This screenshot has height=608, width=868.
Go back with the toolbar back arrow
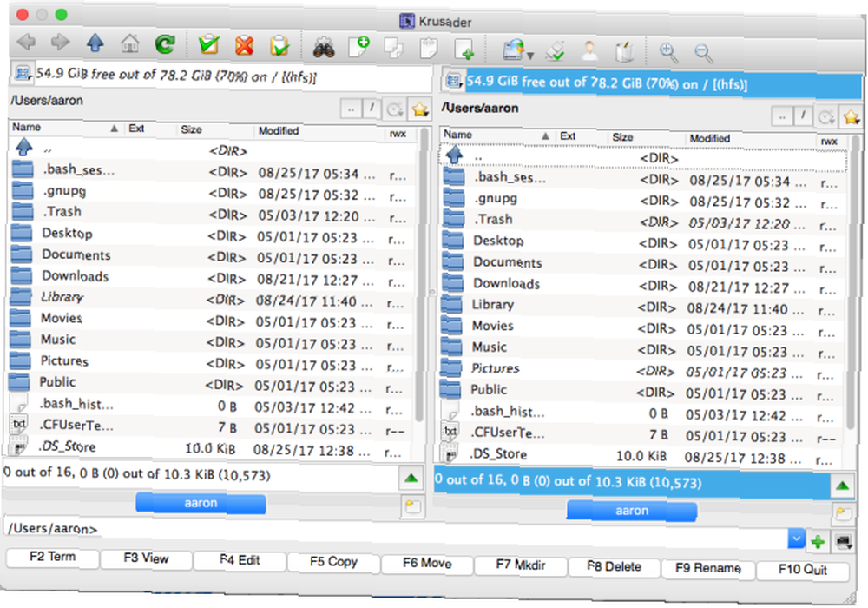point(26,42)
